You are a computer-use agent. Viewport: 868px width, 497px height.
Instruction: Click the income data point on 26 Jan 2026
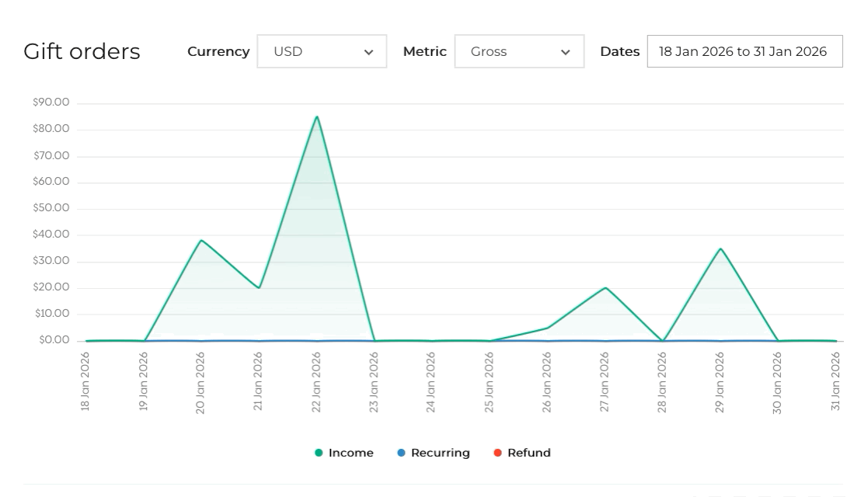pos(547,328)
